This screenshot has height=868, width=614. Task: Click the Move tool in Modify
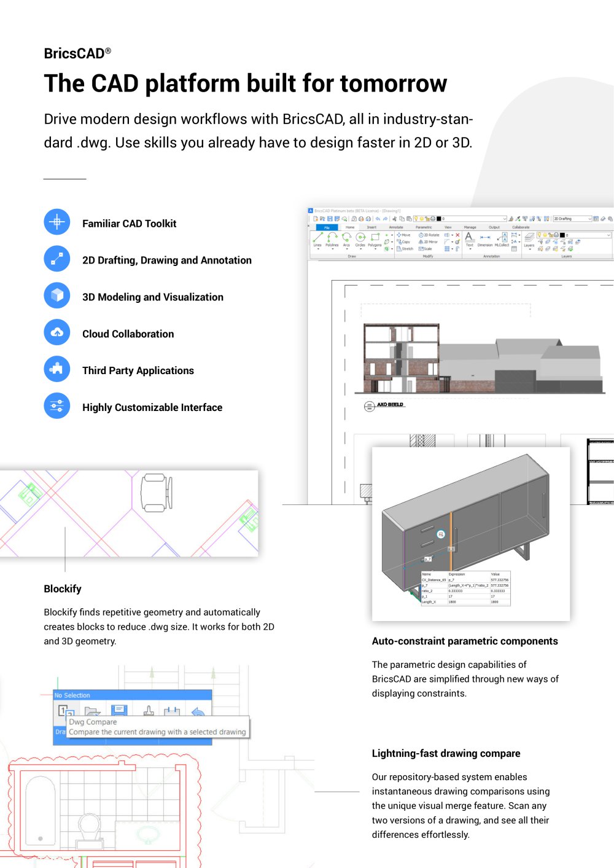pyautogui.click(x=403, y=235)
